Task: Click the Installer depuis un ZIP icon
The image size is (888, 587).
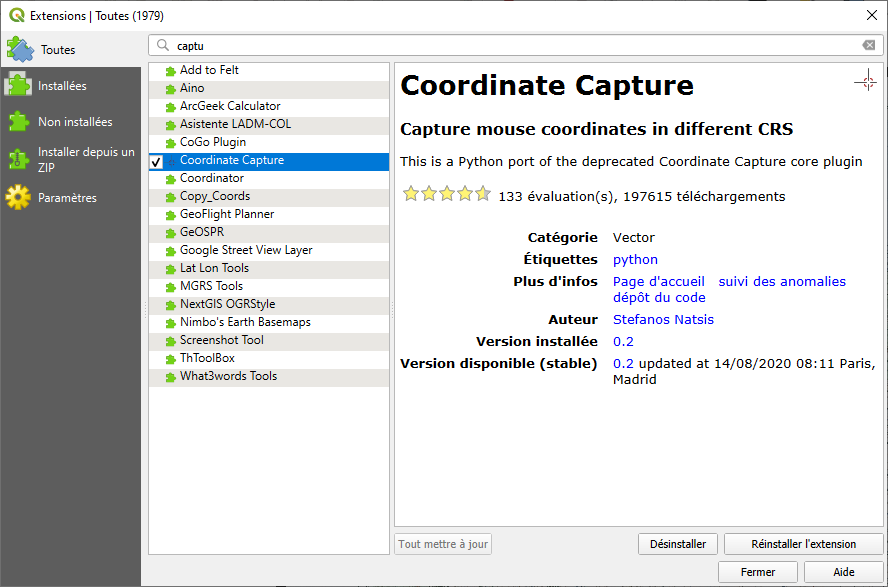Action: point(18,160)
